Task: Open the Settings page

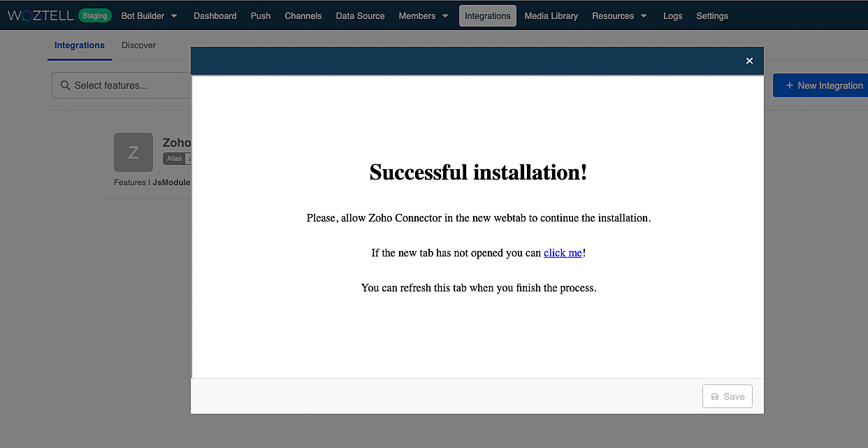Action: click(x=712, y=15)
